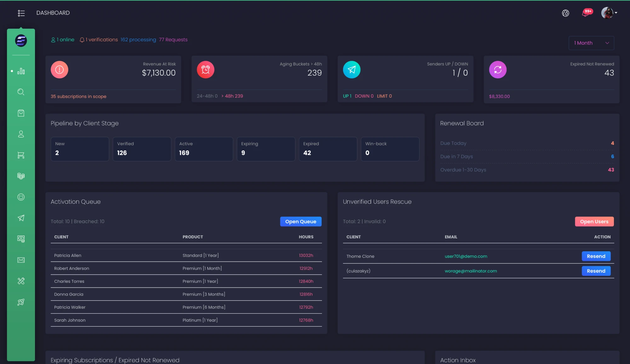The image size is (630, 364).
Task: Open email link worage@mailinator.com
Action: pos(471,271)
